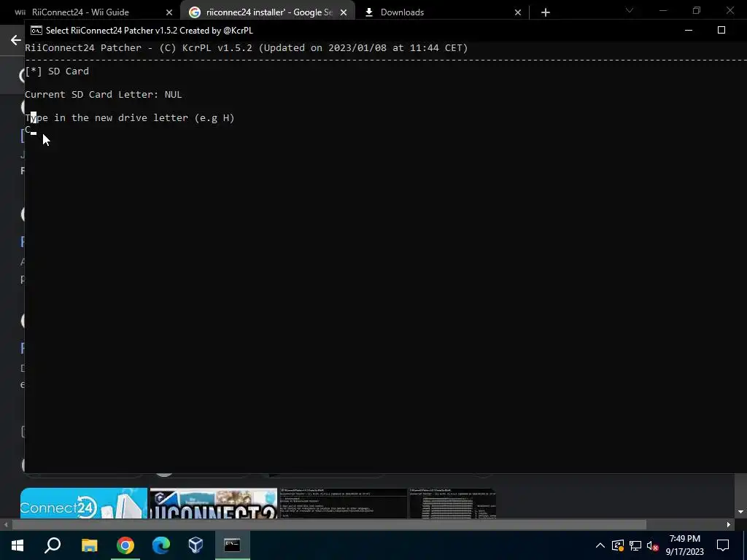Open the Windows Start menu

coord(18,545)
